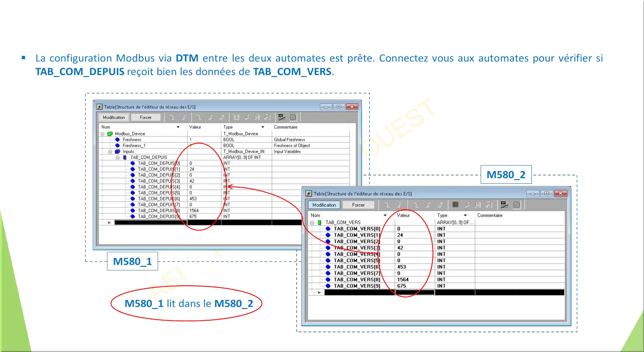Click the slashed display-format icon in M580_1 toolbar
Screen dimensions: 644x352
[x=281, y=117]
